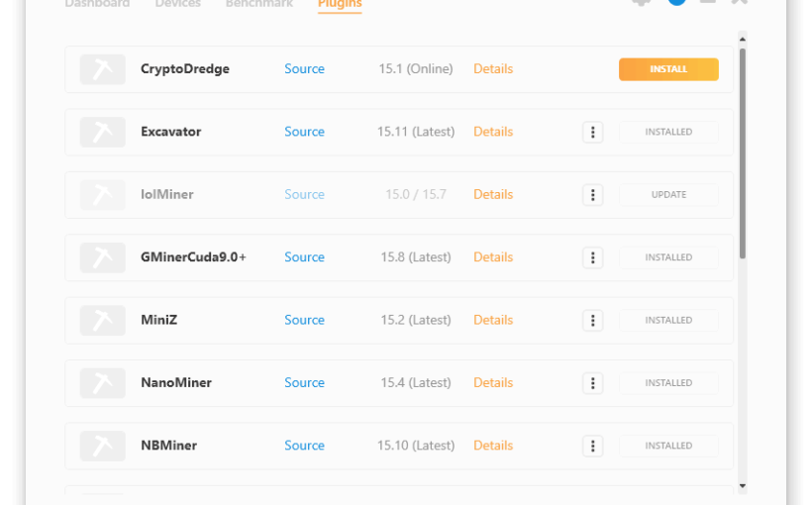Click the Installed button for Excavator
812x505 pixels.
pyautogui.click(x=668, y=132)
